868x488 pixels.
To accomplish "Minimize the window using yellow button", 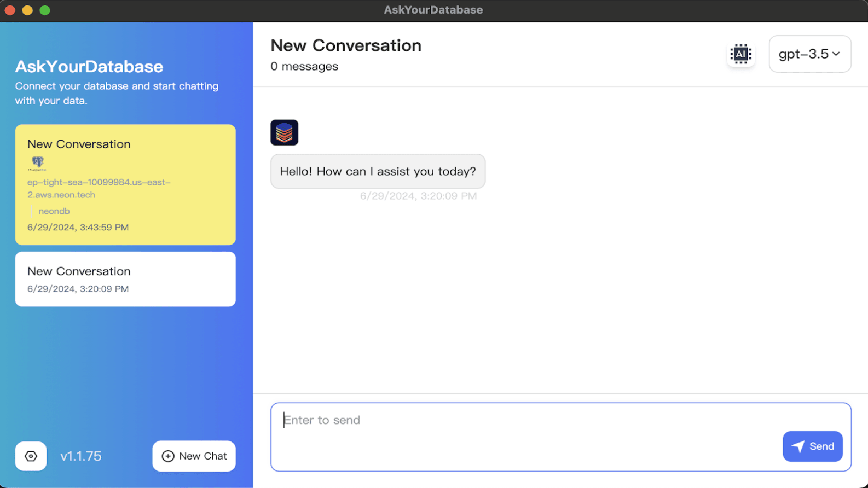I will tap(27, 10).
